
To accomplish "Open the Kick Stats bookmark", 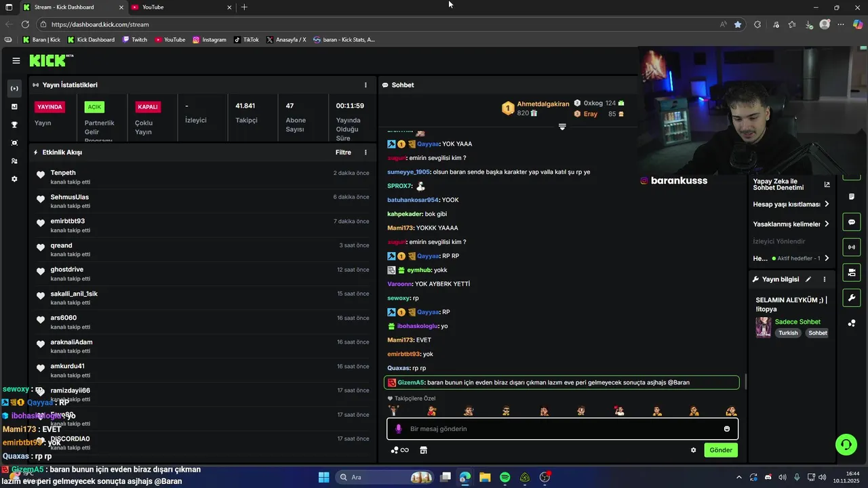I will (x=344, y=40).
